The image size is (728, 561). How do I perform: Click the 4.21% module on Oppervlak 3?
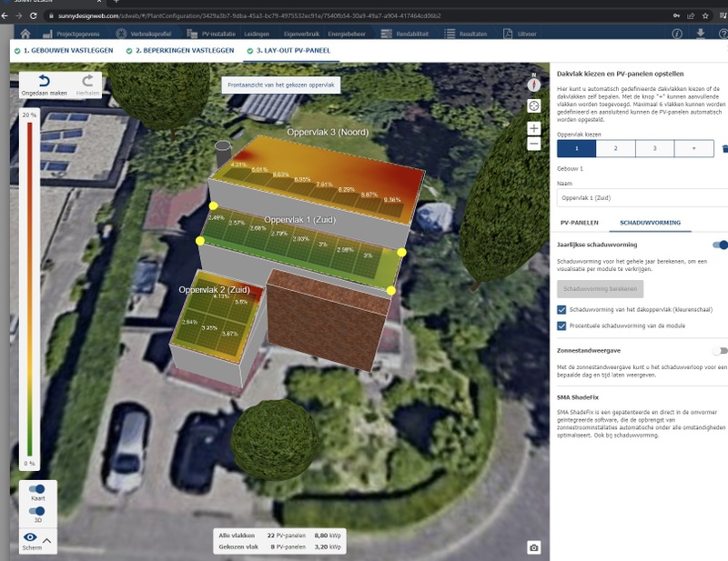[x=237, y=171]
